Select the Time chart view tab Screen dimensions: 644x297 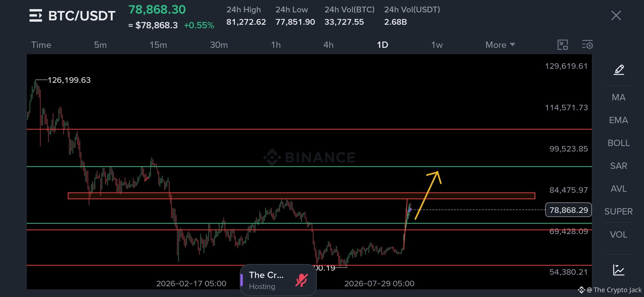tap(41, 45)
